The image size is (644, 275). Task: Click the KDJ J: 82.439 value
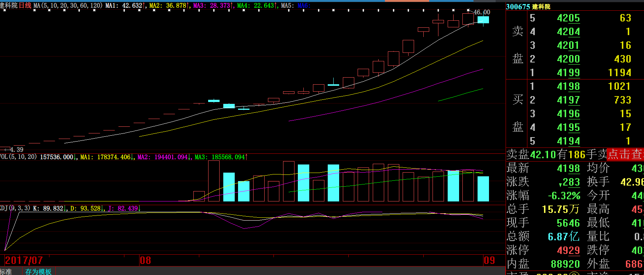(124, 208)
